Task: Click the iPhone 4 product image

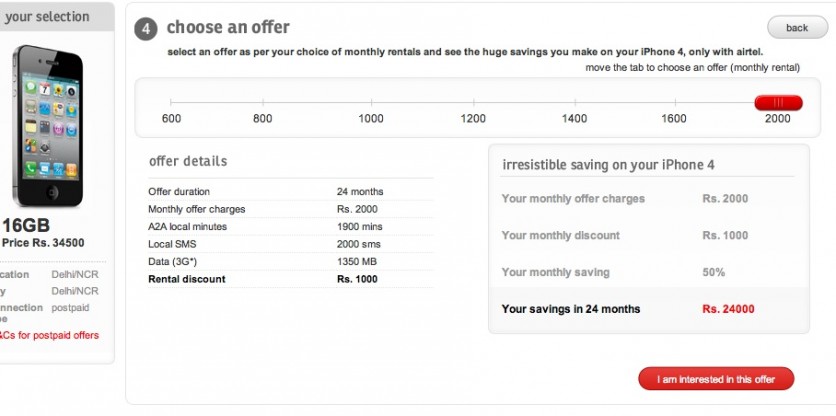Action: pyautogui.click(x=44, y=127)
